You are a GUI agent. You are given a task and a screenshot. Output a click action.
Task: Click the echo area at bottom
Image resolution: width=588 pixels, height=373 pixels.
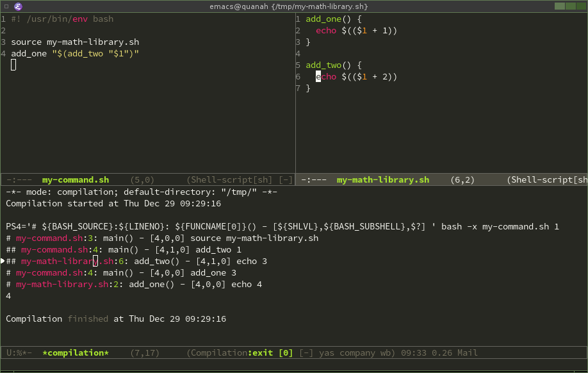click(294, 365)
